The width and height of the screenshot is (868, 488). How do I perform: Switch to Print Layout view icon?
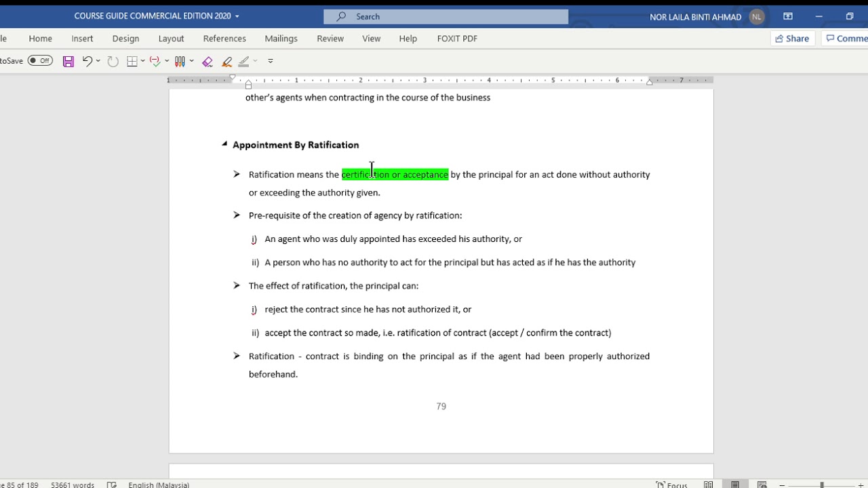point(735,485)
